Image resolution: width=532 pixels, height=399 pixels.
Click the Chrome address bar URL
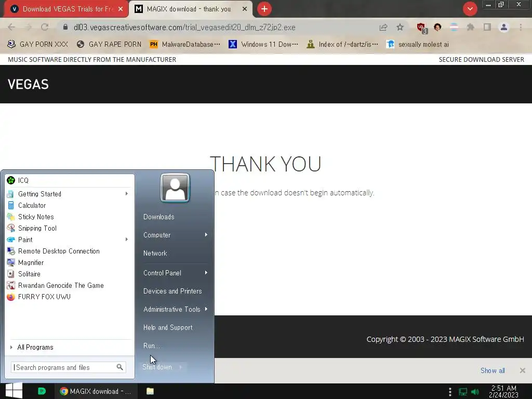[184, 28]
